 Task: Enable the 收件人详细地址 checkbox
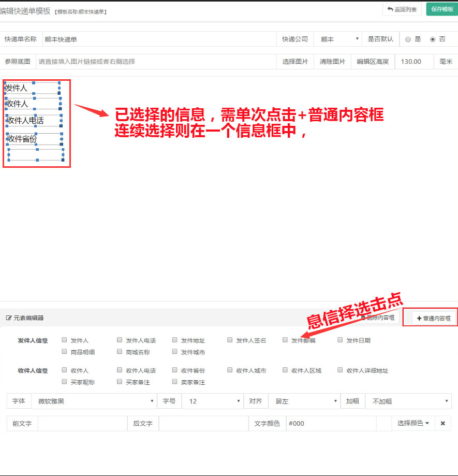(x=341, y=370)
